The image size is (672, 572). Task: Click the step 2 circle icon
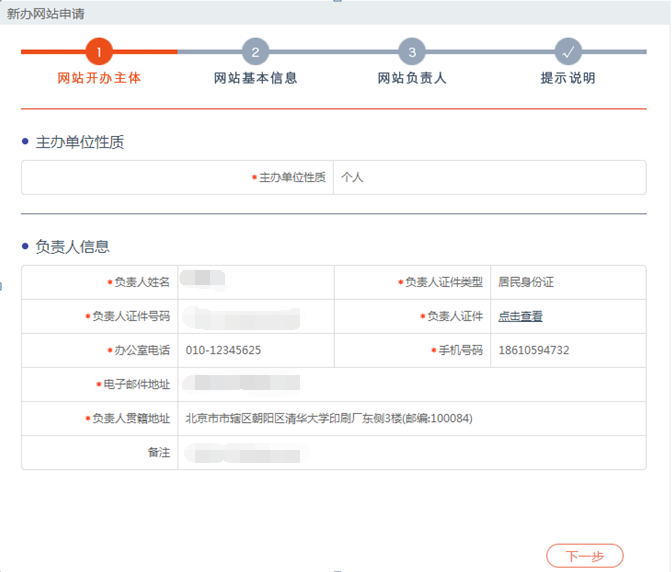pyautogui.click(x=255, y=52)
